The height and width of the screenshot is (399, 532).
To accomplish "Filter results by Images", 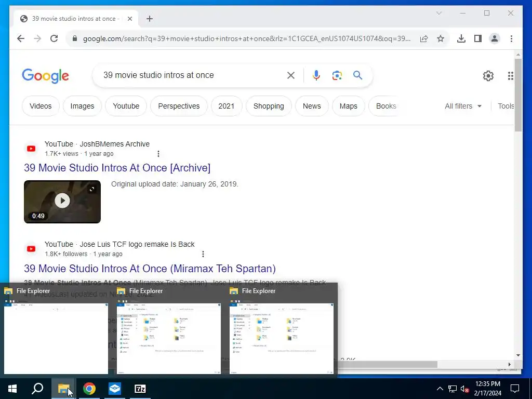I will coord(82,106).
